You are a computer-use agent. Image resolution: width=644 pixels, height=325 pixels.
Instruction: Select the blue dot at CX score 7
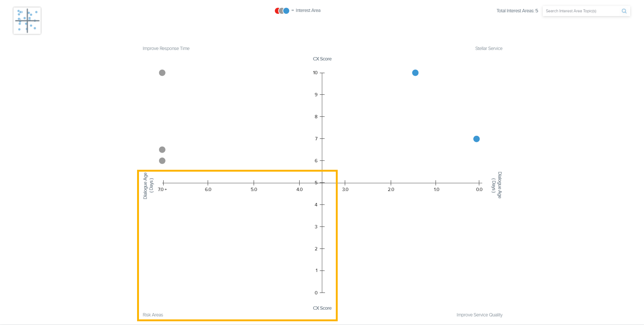(x=476, y=139)
